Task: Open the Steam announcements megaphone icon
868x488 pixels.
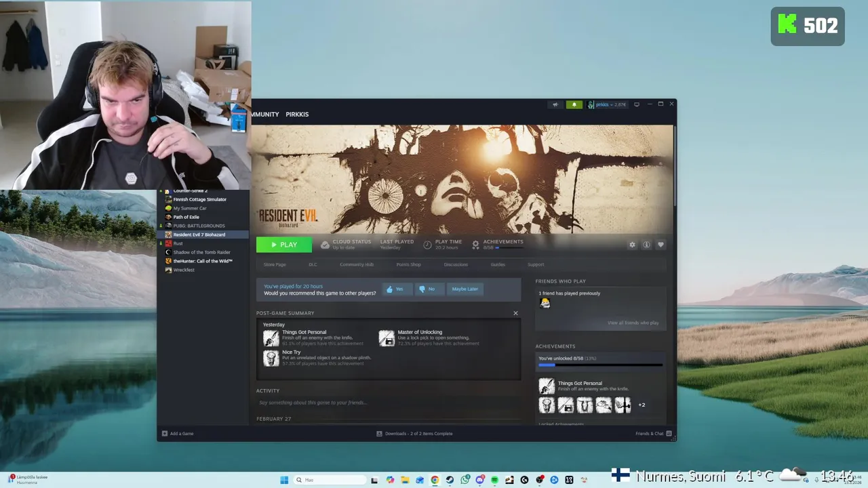Action: (x=555, y=104)
